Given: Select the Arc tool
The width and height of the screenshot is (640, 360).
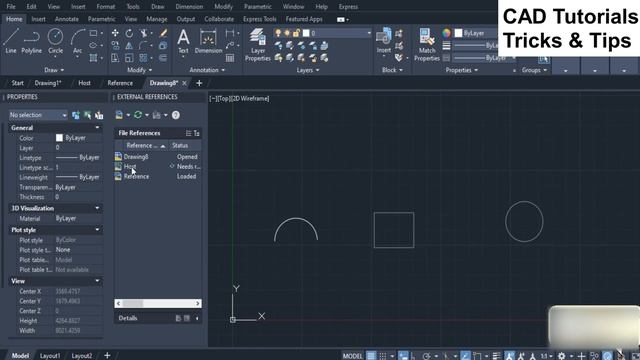Looking at the screenshot, I should click(x=78, y=41).
